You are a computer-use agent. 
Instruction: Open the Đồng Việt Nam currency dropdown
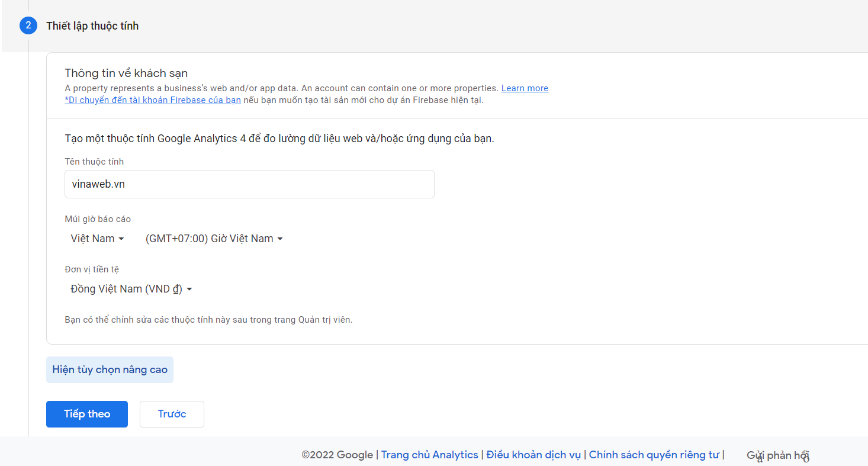pyautogui.click(x=131, y=289)
